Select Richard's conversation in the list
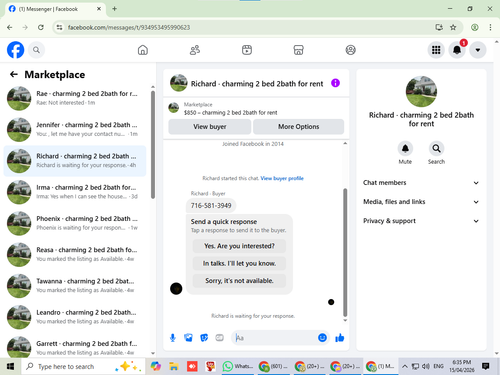The height and width of the screenshot is (375, 500). pyautogui.click(x=75, y=161)
